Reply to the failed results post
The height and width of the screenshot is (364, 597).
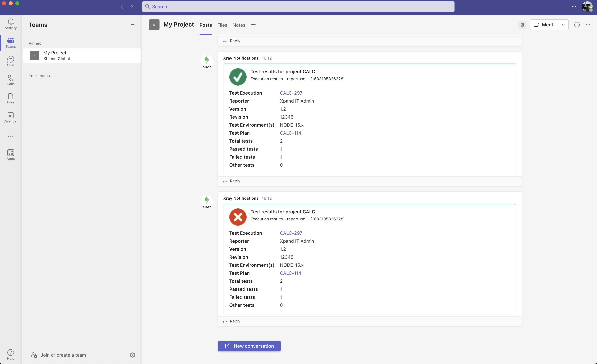[232, 321]
